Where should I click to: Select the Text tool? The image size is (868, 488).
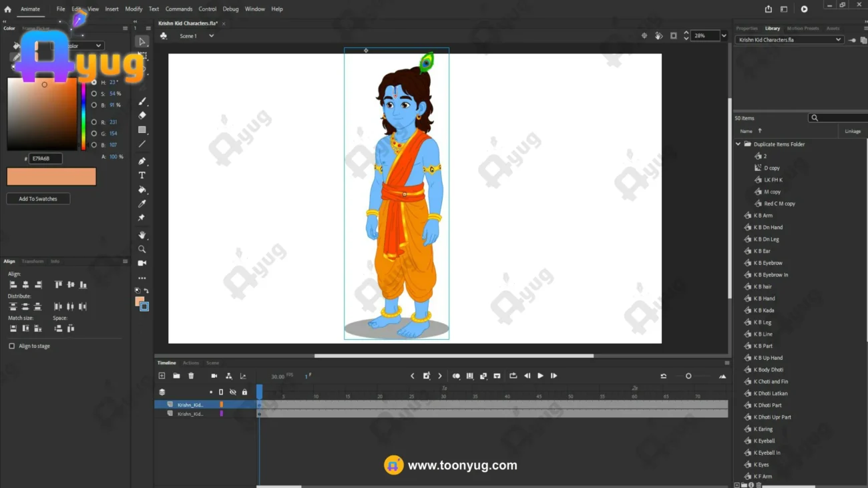point(142,176)
